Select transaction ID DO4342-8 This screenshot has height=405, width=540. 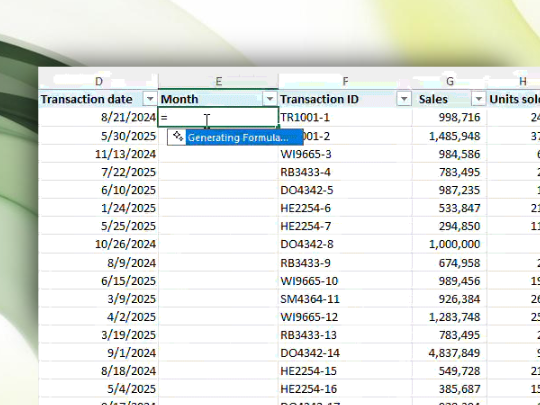[x=345, y=244]
